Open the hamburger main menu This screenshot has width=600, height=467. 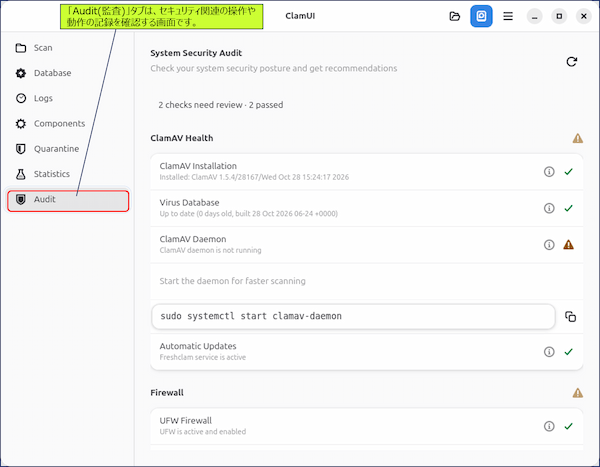[x=508, y=16]
